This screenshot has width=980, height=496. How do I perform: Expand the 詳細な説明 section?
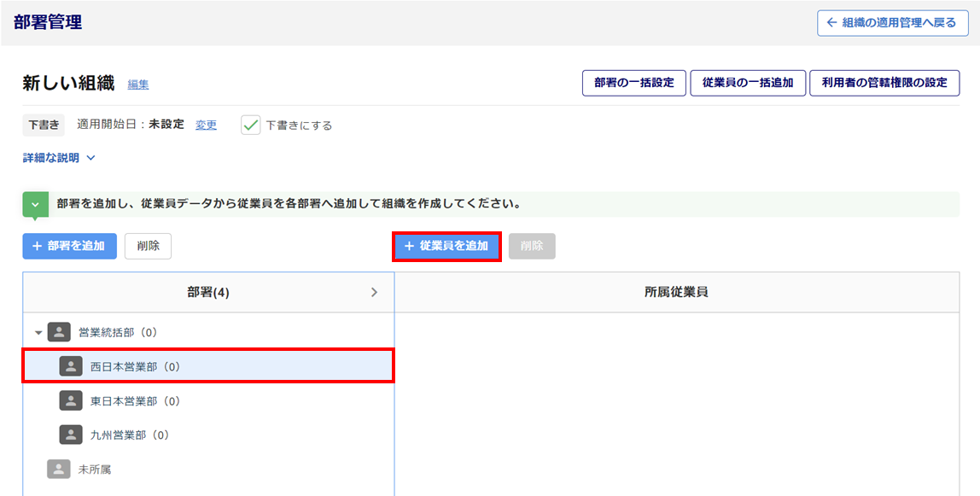[59, 158]
